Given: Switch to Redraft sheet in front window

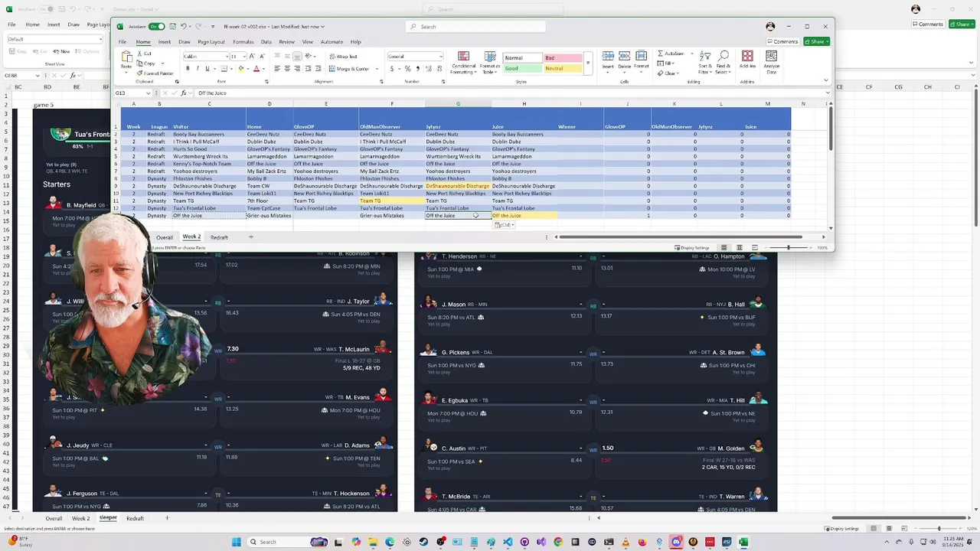Looking at the screenshot, I should pos(219,237).
